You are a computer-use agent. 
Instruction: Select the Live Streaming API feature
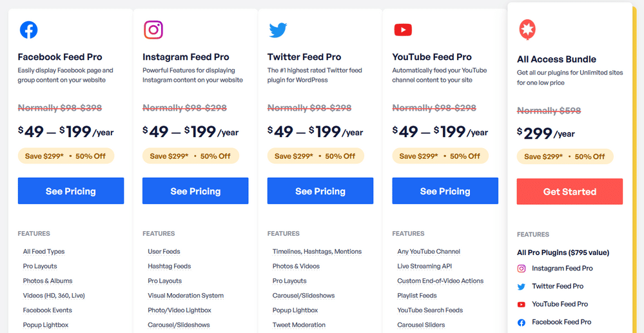point(425,266)
